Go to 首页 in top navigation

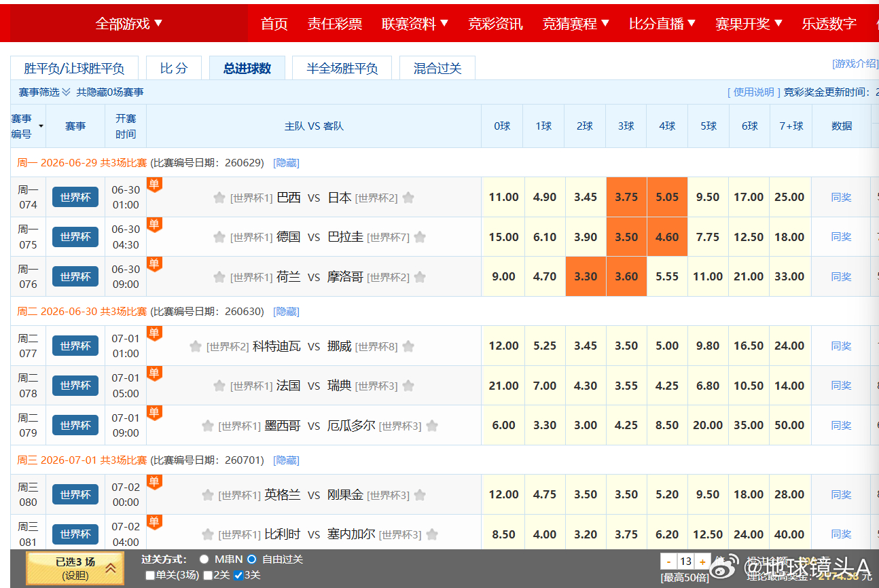(274, 24)
